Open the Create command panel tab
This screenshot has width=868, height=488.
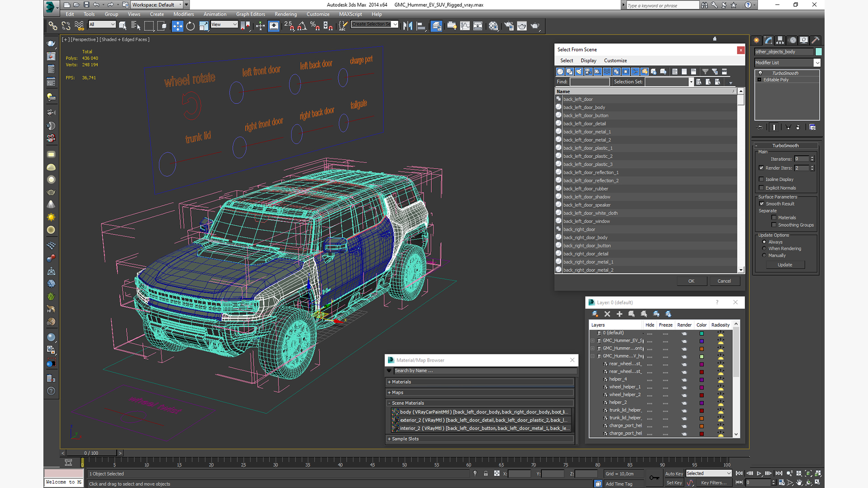756,40
